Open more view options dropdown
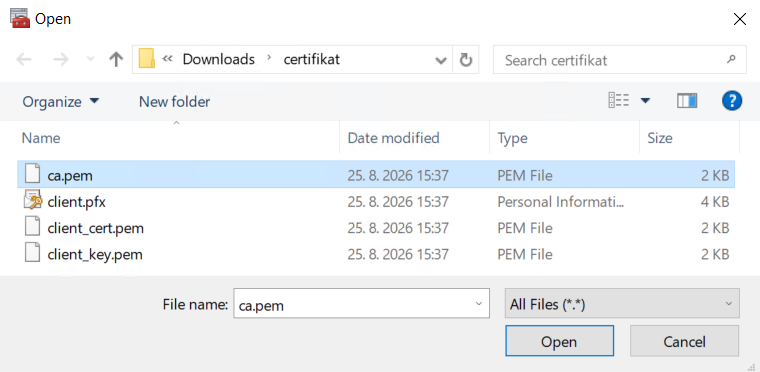This screenshot has height=372, width=760. pyautogui.click(x=645, y=101)
